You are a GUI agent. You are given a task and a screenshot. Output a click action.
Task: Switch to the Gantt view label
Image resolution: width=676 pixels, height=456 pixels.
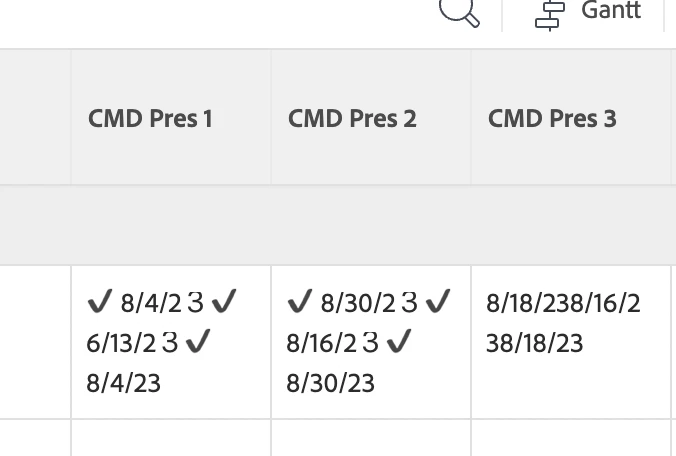pos(611,10)
